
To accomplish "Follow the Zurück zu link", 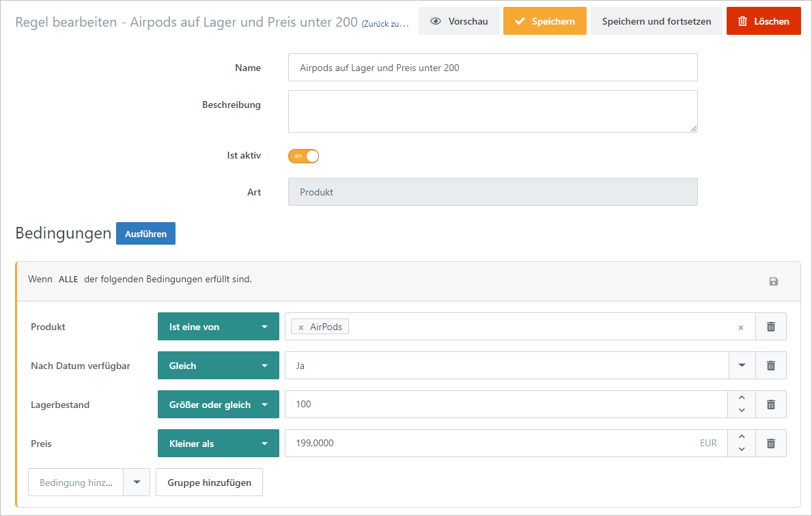I will coord(386,23).
